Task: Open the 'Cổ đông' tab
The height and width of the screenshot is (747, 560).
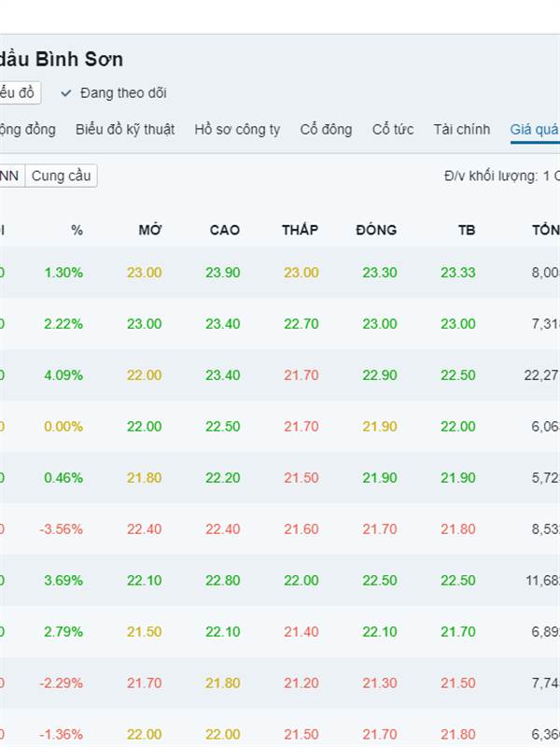Action: (326, 130)
